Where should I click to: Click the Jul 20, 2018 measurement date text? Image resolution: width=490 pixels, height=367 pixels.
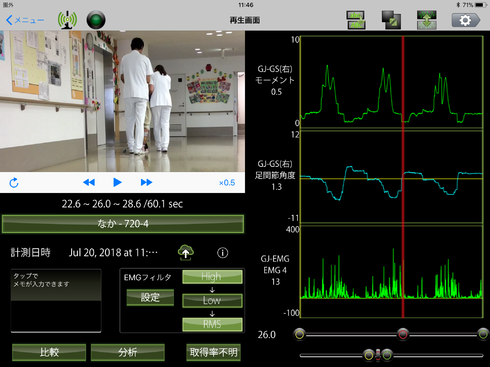tap(113, 253)
